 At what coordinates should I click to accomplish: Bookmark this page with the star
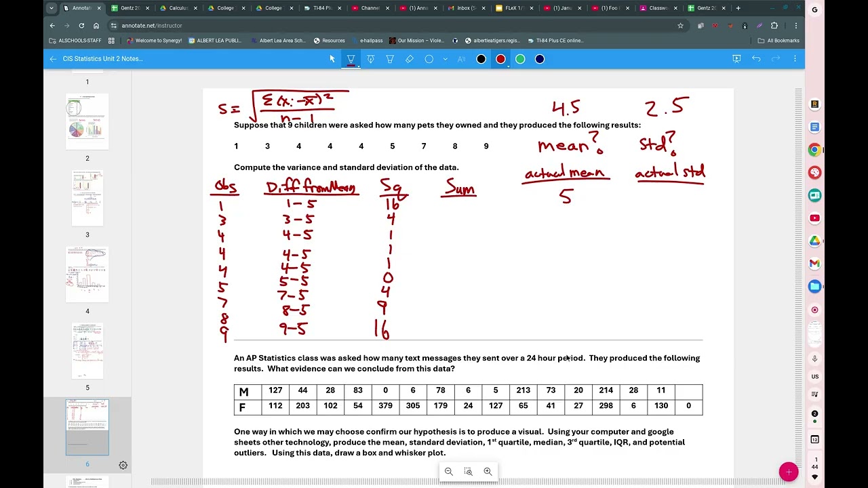[x=680, y=26]
